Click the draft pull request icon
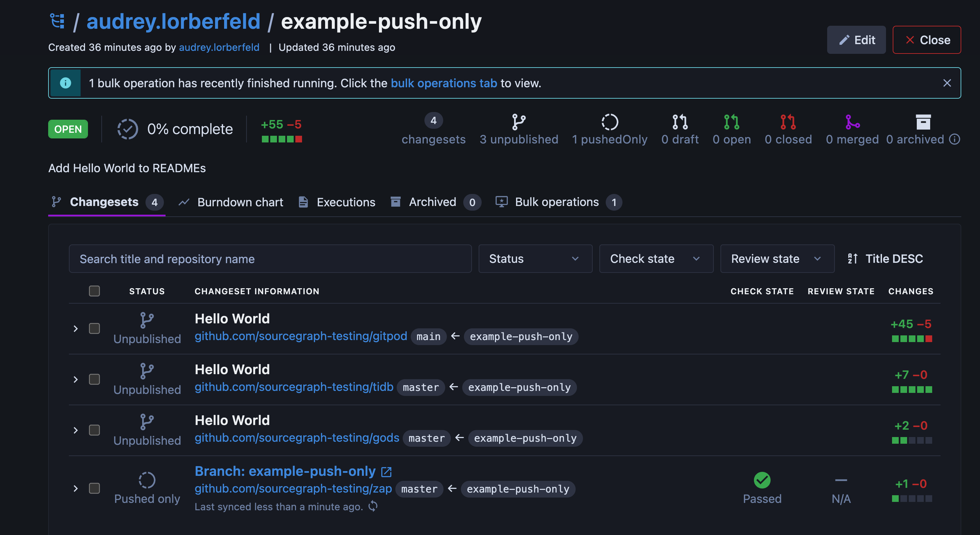980x535 pixels. pyautogui.click(x=680, y=122)
